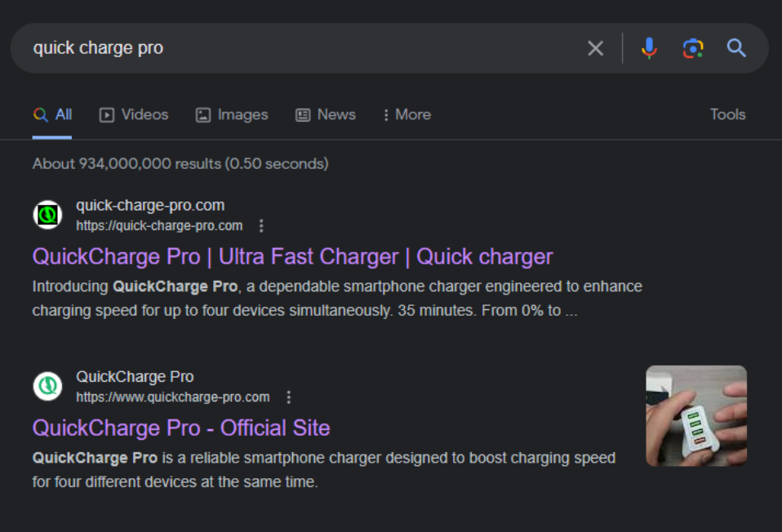This screenshot has width=782, height=532.
Task: Open the QuickCharge Pro Official Site link
Action: (x=180, y=428)
